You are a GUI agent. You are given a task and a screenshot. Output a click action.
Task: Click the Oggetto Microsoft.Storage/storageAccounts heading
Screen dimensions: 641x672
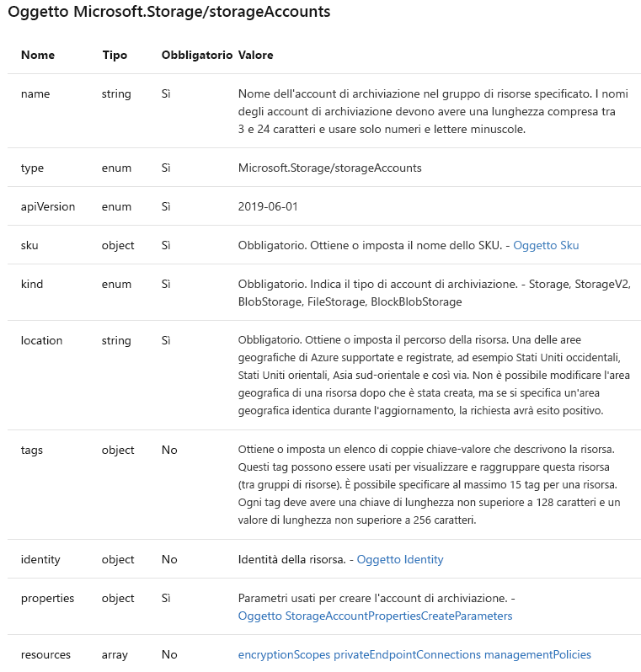pyautogui.click(x=168, y=13)
